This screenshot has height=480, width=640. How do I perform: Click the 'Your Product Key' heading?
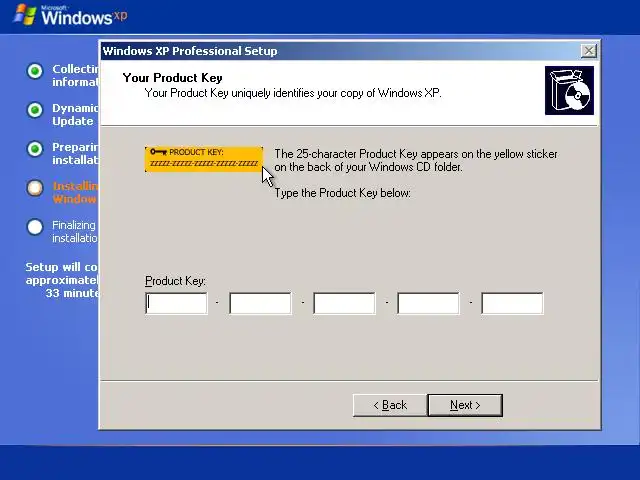coord(173,78)
